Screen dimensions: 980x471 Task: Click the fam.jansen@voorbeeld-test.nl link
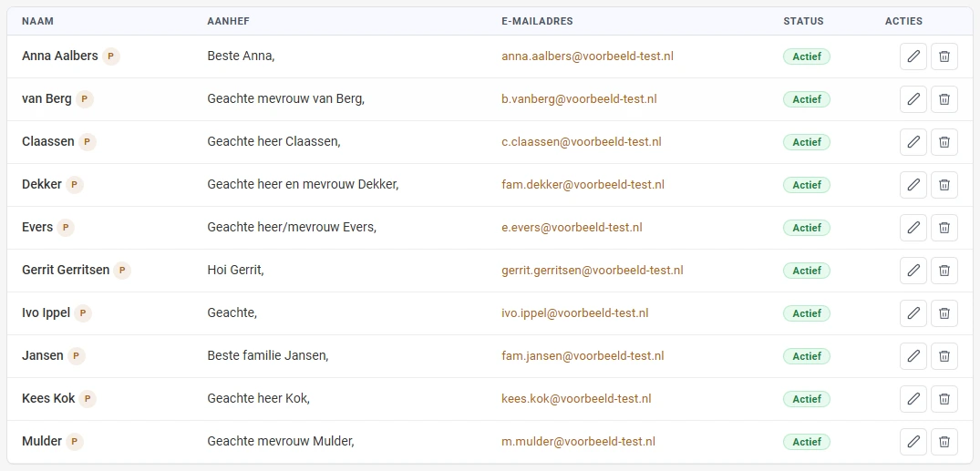tap(583, 356)
